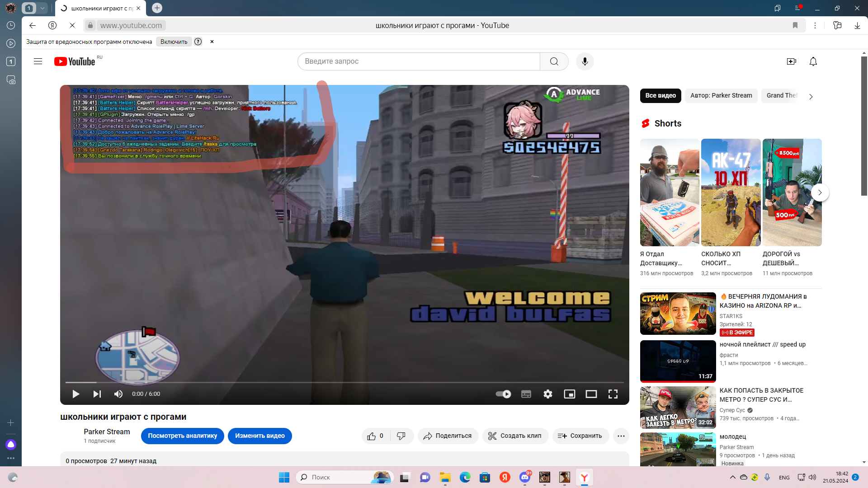
Task: Go to the YouTube home logo
Action: pyautogui.click(x=75, y=61)
